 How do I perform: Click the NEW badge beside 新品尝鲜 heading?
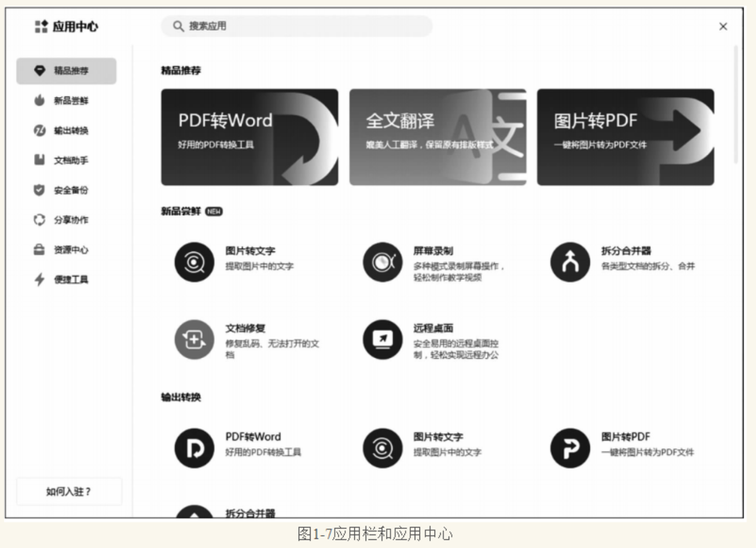coord(214,211)
